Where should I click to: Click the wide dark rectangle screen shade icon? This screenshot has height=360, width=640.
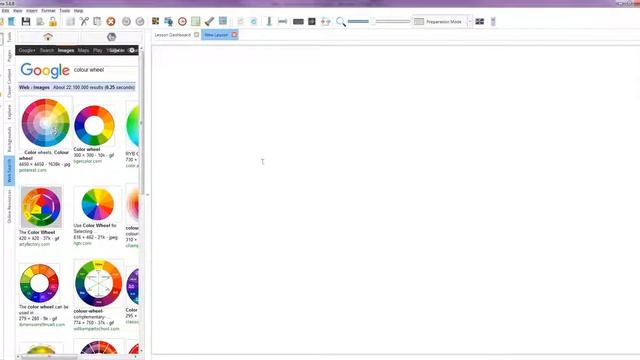pyautogui.click(x=298, y=22)
